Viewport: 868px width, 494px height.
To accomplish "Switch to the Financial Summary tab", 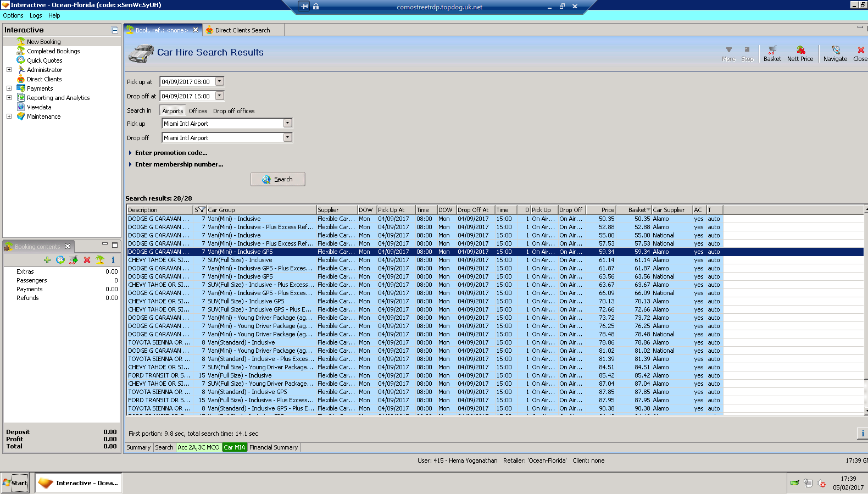I will click(x=274, y=447).
